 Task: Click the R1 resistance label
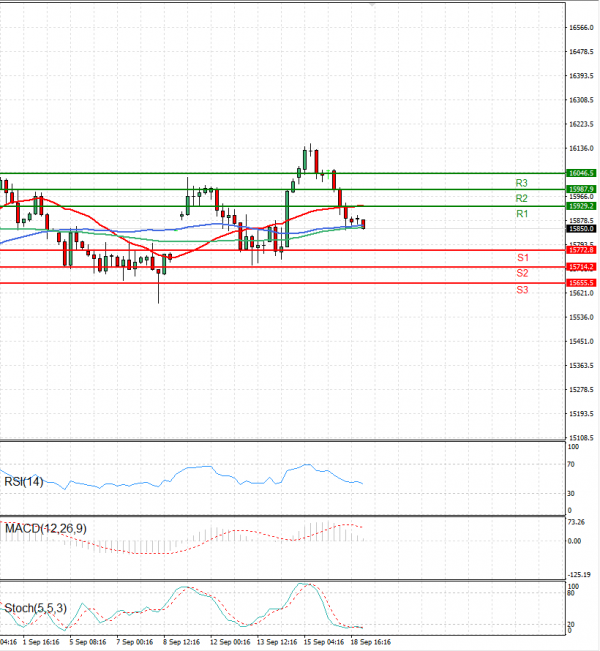521,215
